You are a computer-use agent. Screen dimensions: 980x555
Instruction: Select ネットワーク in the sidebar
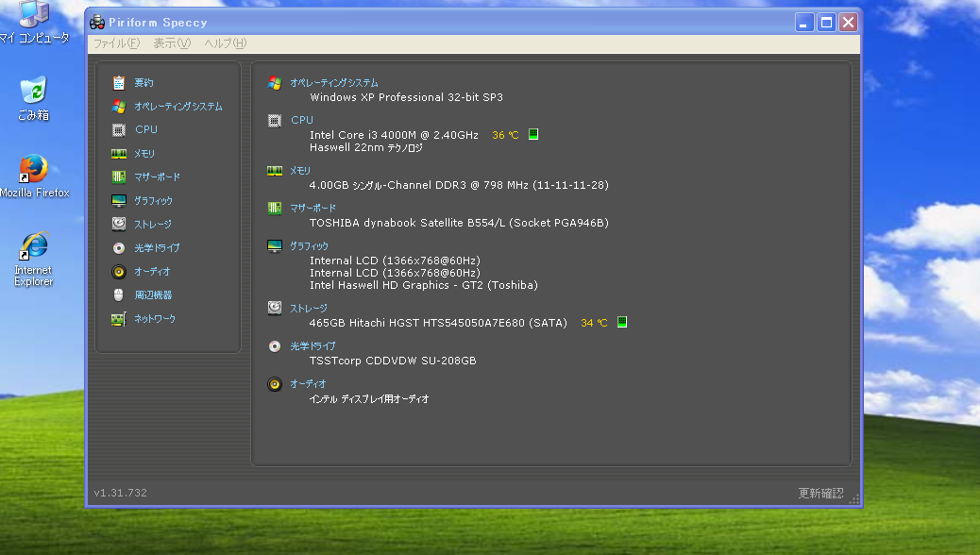pyautogui.click(x=155, y=319)
